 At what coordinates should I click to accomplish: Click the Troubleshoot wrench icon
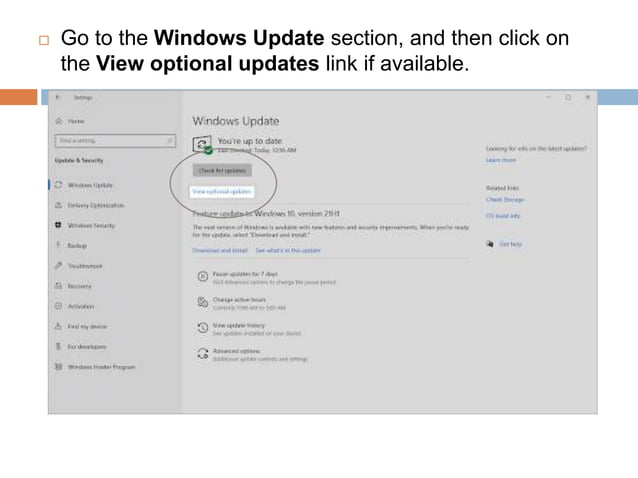tap(58, 266)
